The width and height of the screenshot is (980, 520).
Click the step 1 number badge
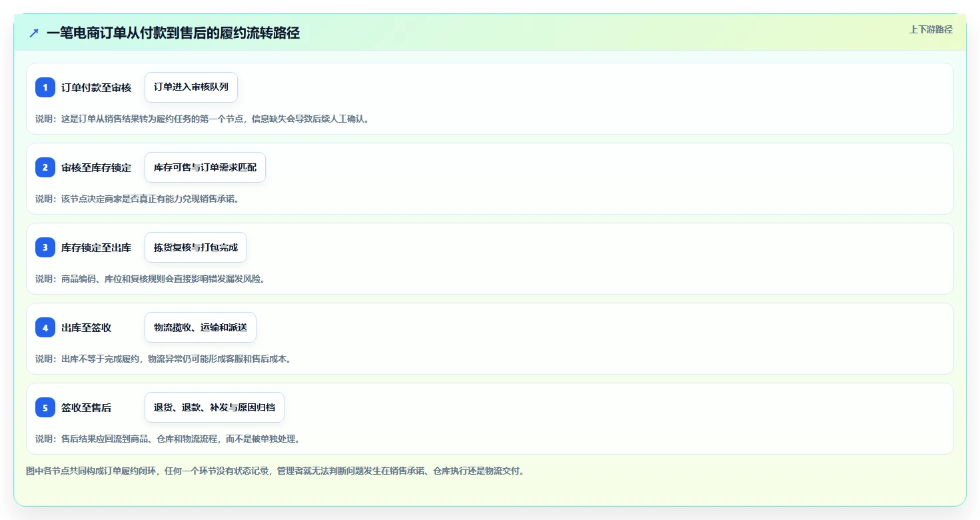pos(45,87)
